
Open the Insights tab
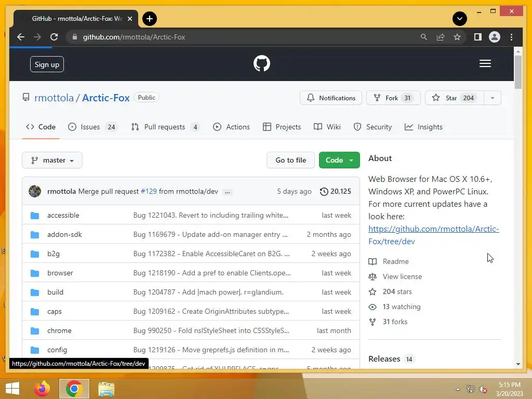(423, 127)
